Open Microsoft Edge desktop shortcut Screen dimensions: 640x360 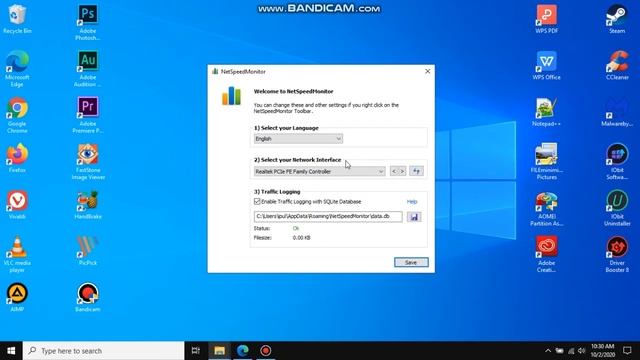point(17,68)
